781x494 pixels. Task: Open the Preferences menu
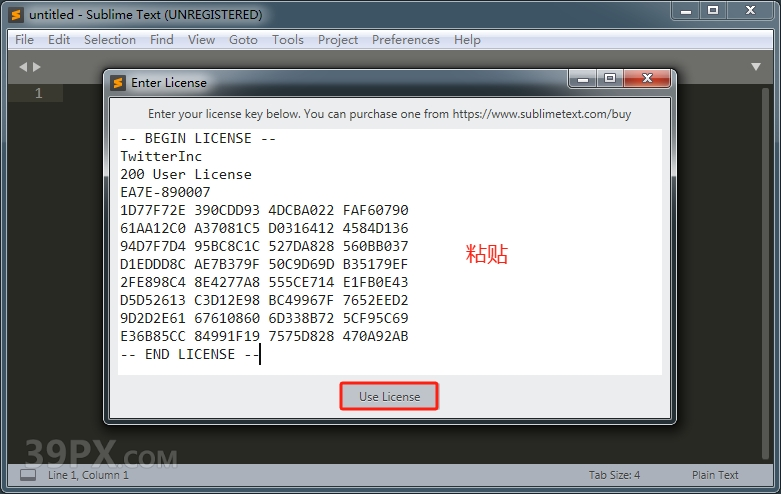click(x=405, y=40)
